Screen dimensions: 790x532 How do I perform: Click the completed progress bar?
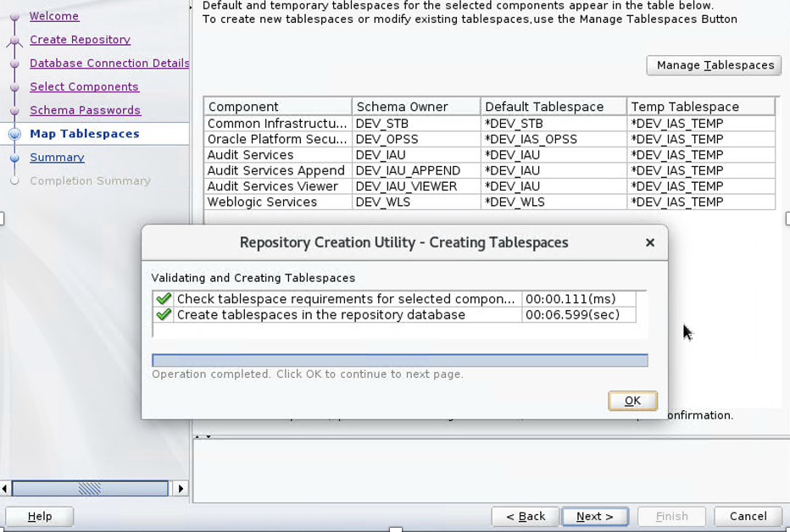[400, 360]
